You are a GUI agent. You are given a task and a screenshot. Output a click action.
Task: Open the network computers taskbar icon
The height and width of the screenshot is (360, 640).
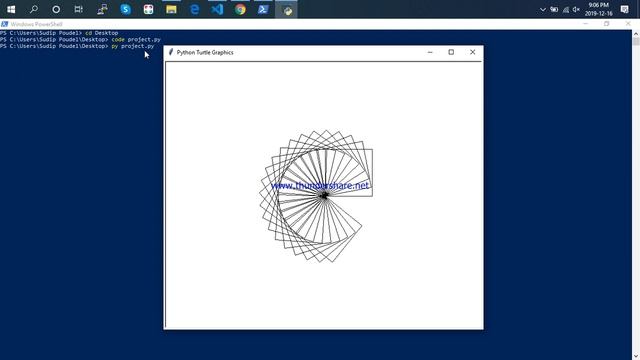point(102,9)
